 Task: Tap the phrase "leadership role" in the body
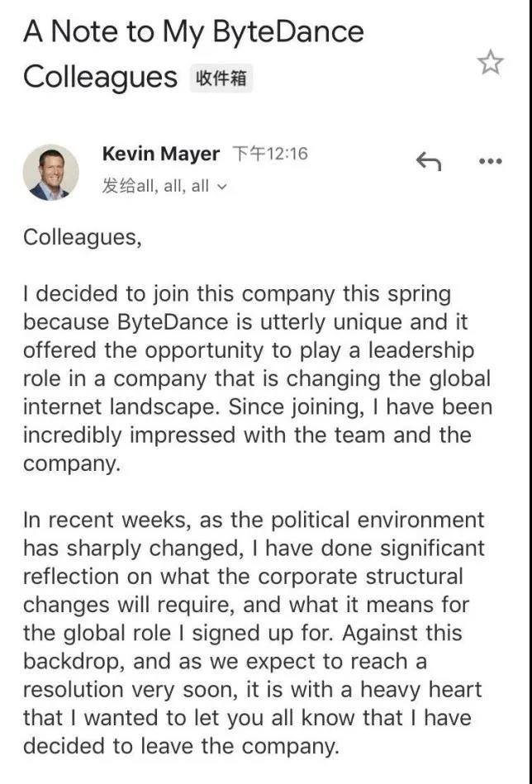pos(430,350)
